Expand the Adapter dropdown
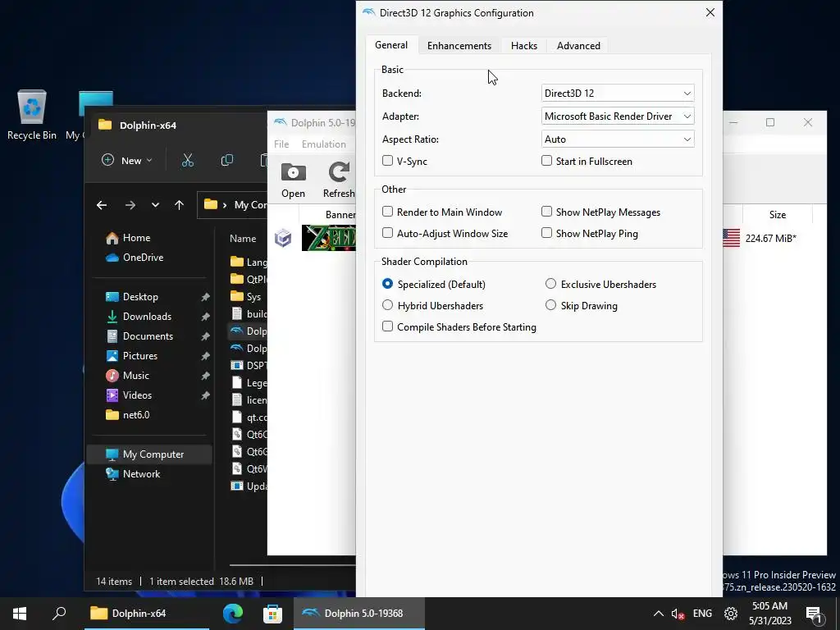 pos(618,116)
